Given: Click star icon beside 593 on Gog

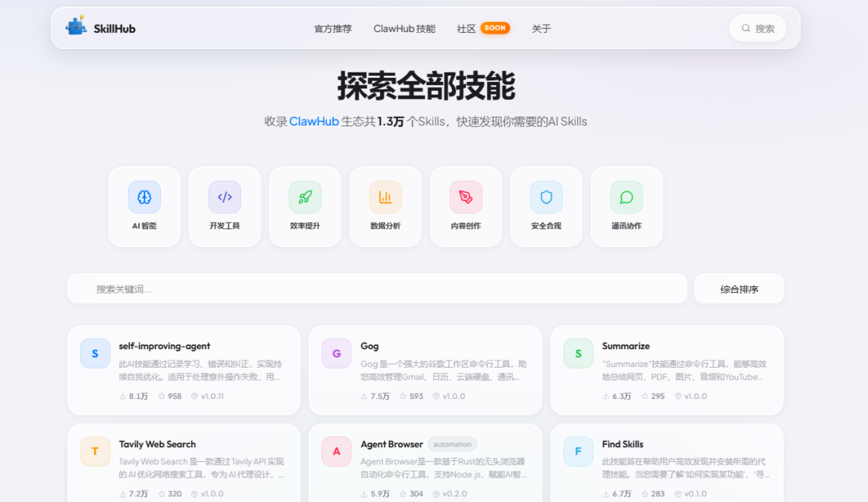Looking at the screenshot, I should click(x=403, y=396).
